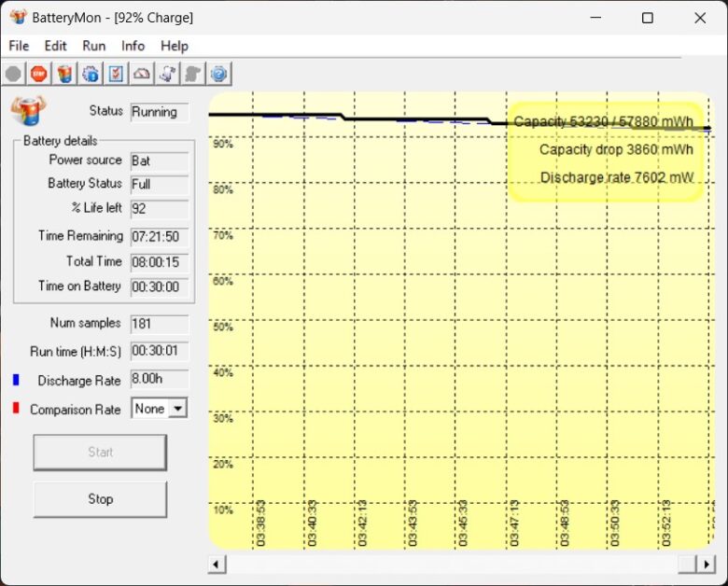Open the Info menu
This screenshot has height=586, width=728.
pyautogui.click(x=133, y=46)
